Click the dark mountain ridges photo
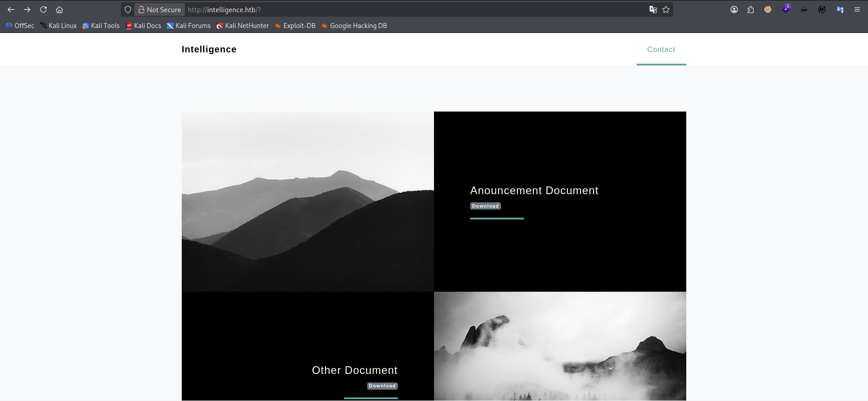The height and width of the screenshot is (401, 868). click(x=308, y=201)
